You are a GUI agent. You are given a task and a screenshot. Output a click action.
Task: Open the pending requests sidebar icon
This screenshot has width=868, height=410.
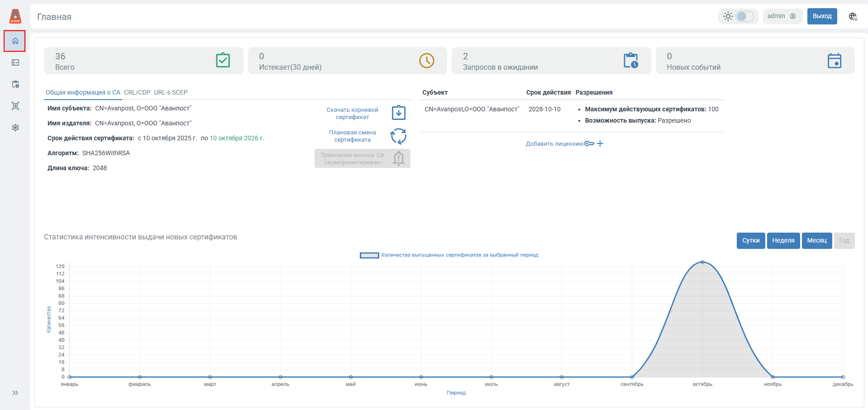[x=15, y=84]
